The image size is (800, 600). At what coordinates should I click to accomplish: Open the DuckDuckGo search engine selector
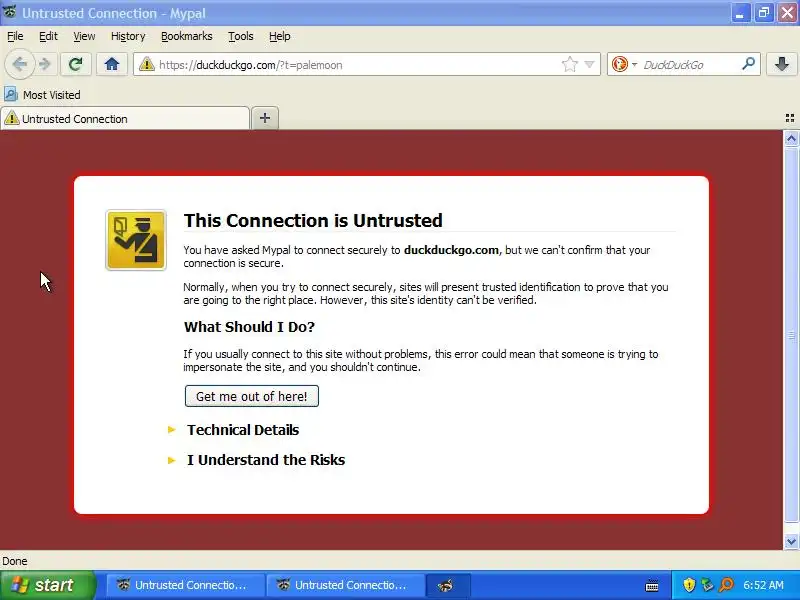[x=624, y=65]
